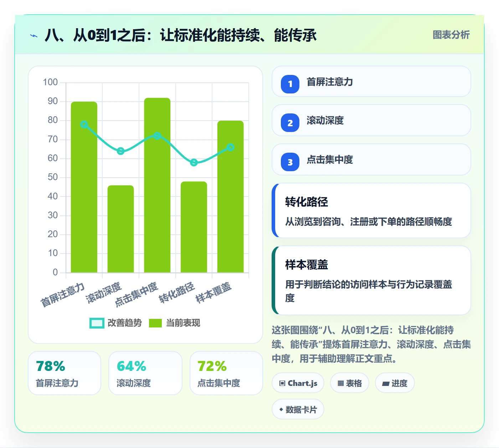This screenshot has height=448, width=499.
Task: Click the grid icon in the 表格 tag
Action: 341,383
